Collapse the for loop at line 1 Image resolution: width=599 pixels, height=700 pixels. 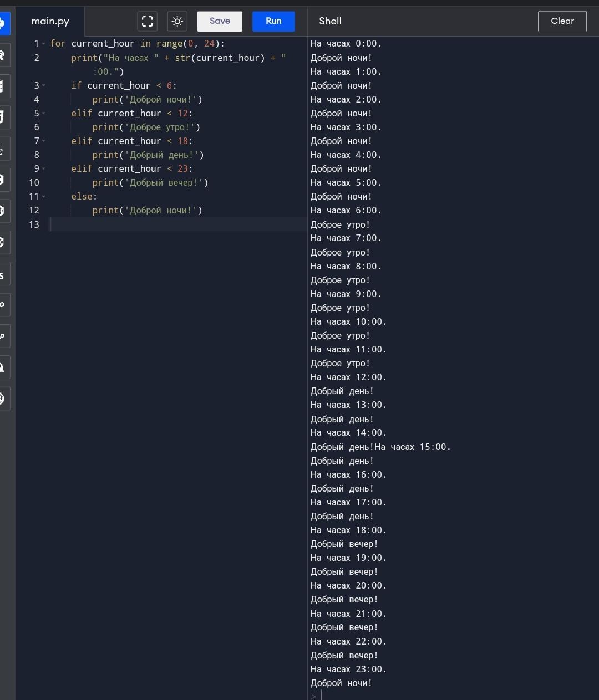click(44, 44)
